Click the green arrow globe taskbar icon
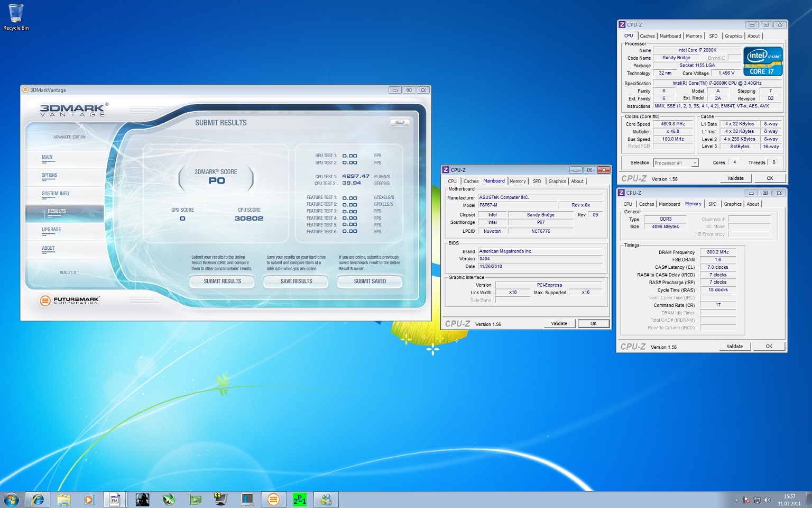Viewport: 812px width, 508px height. 169,500
